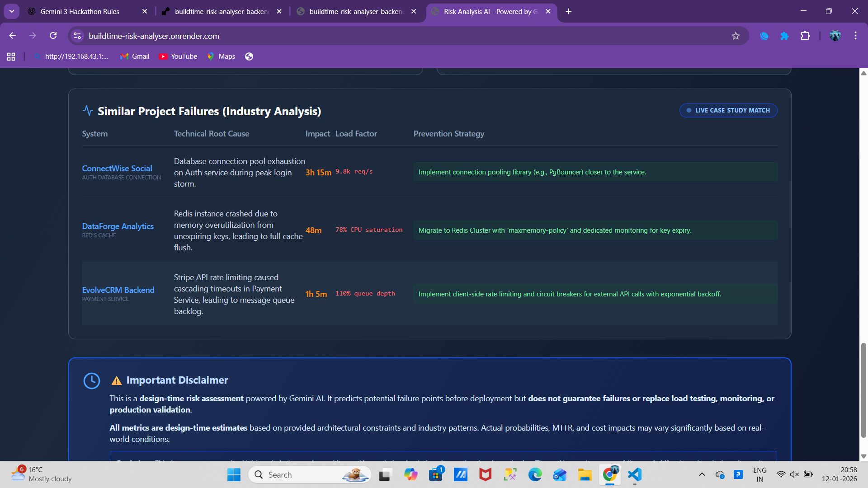
Task: Open the Extensions puzzle icon
Action: [x=805, y=36]
